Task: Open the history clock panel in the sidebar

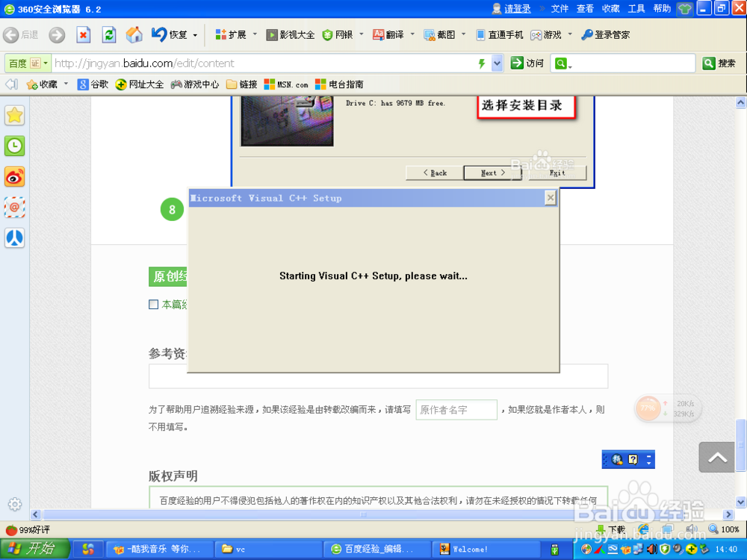Action: 14,146
